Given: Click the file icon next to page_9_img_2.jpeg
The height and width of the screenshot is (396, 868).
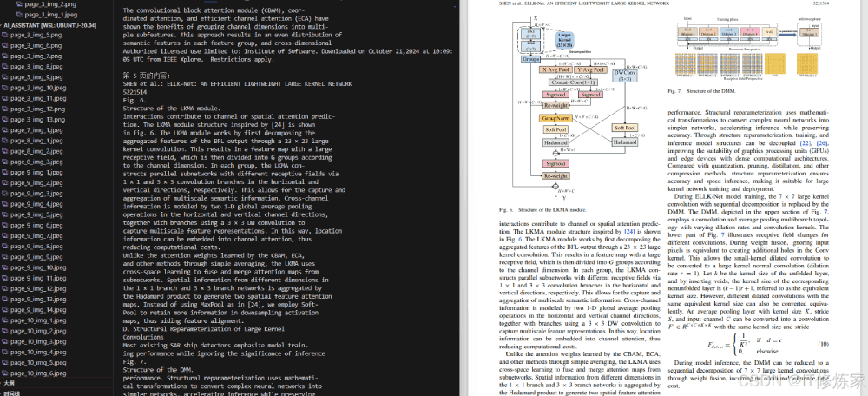Looking at the screenshot, I should pyautogui.click(x=5, y=182).
